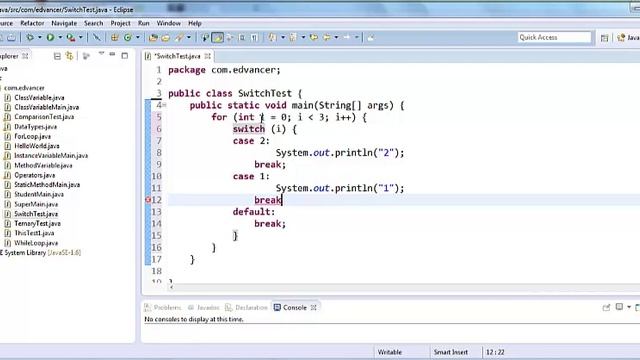640x360 pixels.
Task: Click the wand icon left of New Package
Action: pos(96,38)
